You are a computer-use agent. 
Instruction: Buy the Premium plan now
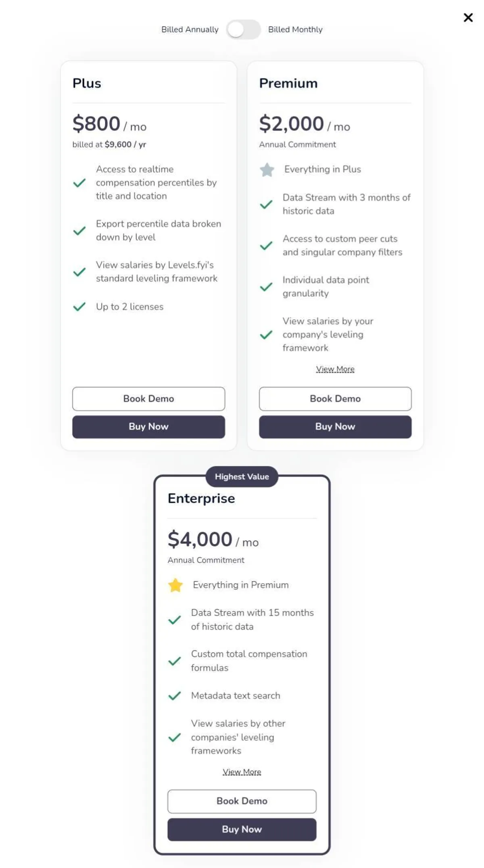point(335,427)
